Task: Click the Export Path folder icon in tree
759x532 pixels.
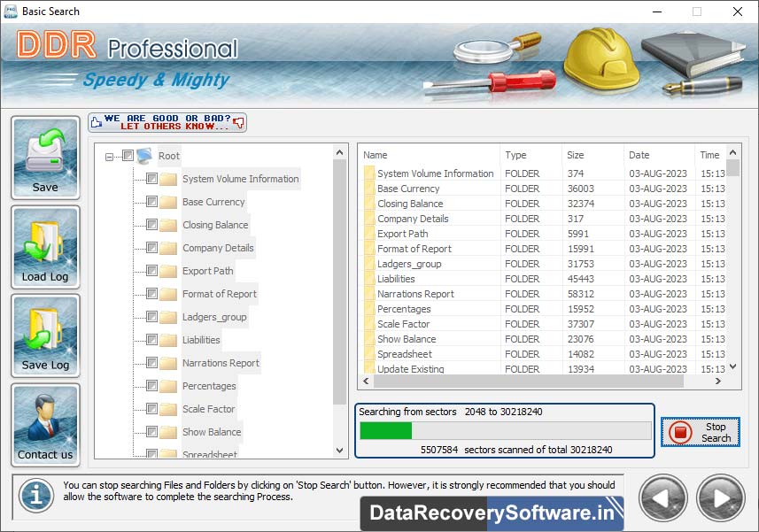Action: [168, 272]
